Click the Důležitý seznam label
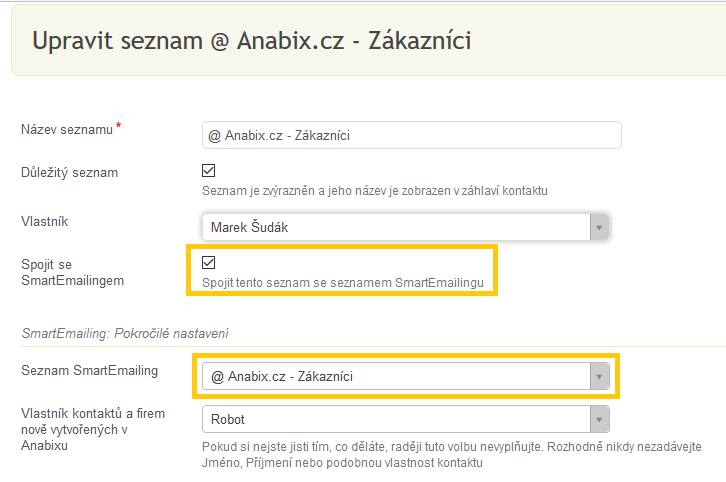The height and width of the screenshot is (482, 726). pyautogui.click(x=69, y=173)
